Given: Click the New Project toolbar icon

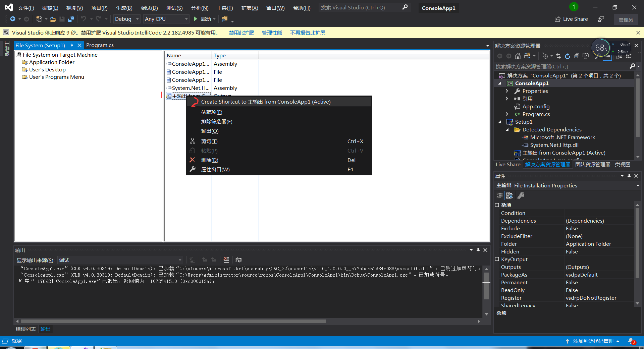Looking at the screenshot, I should click(39, 19).
